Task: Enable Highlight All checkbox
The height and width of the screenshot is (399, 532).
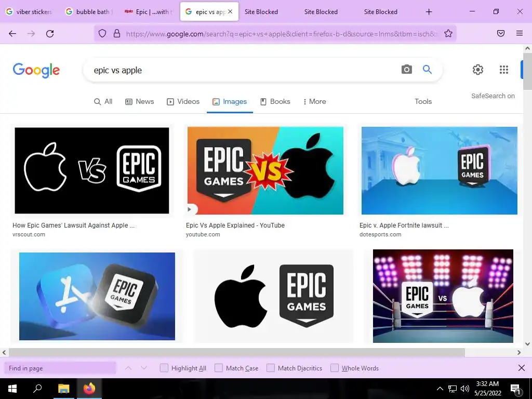Action: (164, 368)
